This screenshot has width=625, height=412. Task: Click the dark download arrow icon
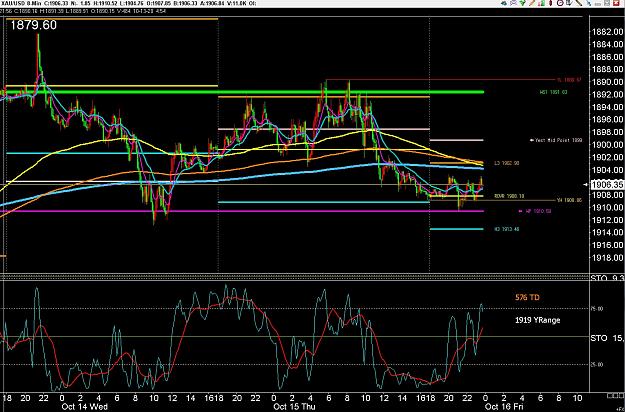coord(569,3)
